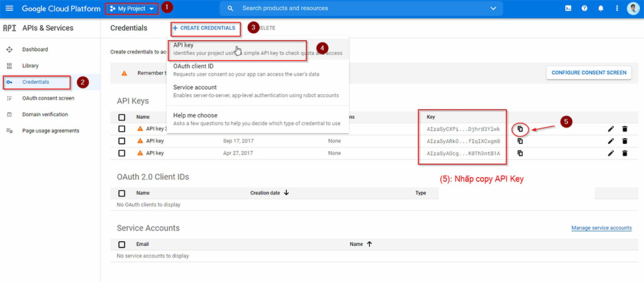Image resolution: width=644 pixels, height=282 pixels.
Task: Click the Library sidebar icon
Action: click(9, 65)
